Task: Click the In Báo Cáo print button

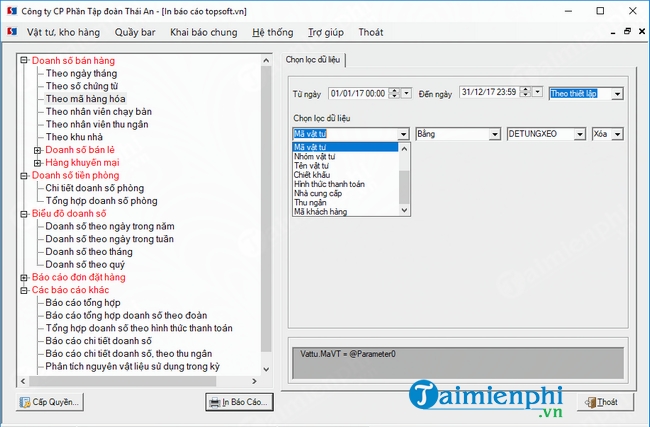Action: click(x=239, y=402)
